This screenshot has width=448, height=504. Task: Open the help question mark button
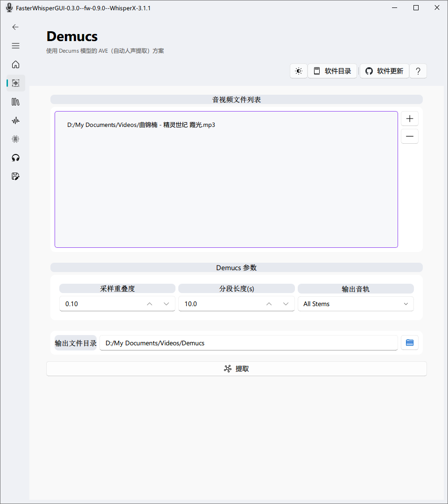[x=418, y=71]
